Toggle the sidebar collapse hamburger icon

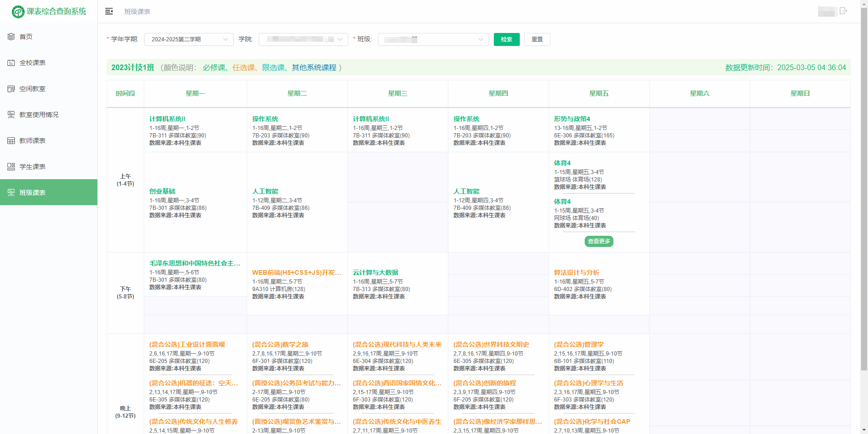(109, 11)
